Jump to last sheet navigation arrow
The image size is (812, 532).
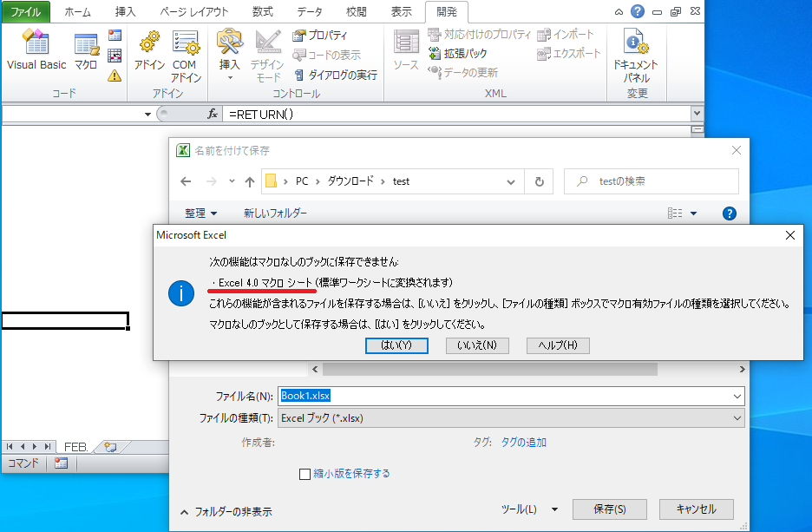pos(48,447)
